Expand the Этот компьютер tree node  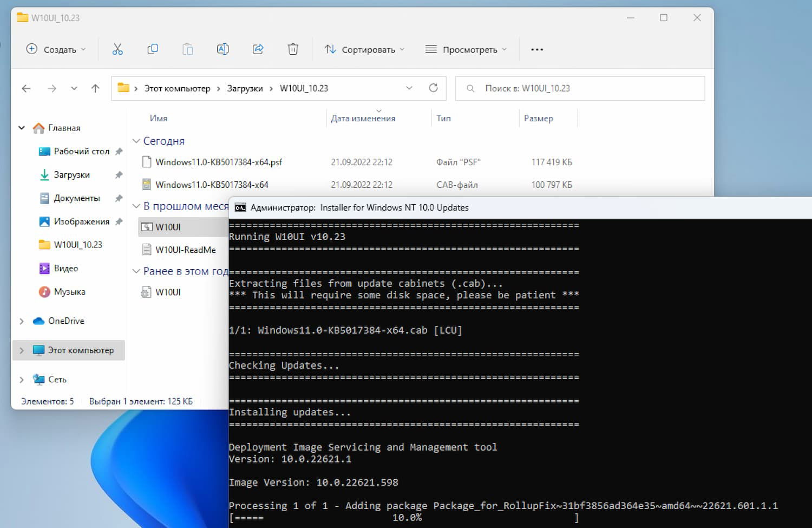pyautogui.click(x=22, y=350)
